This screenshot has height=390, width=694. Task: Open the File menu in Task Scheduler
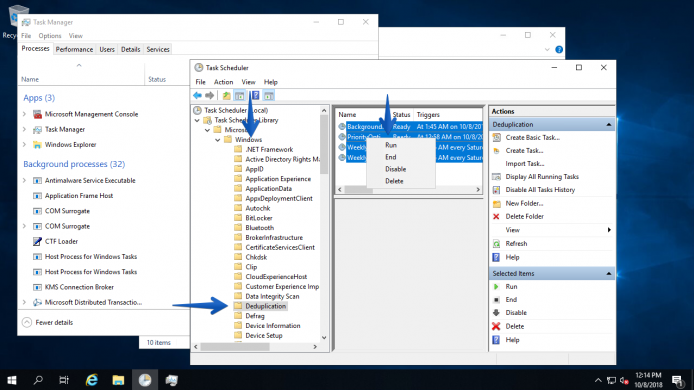coord(200,82)
